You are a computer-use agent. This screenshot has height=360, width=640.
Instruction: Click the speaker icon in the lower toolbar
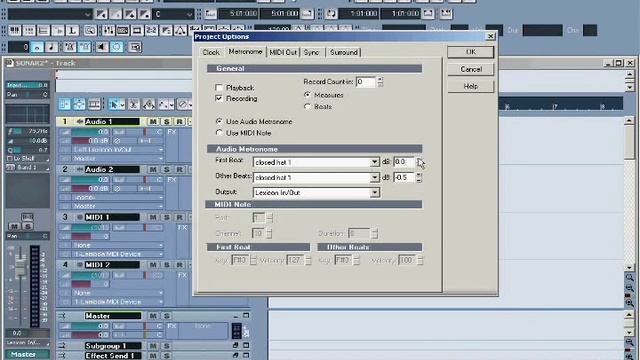[102, 47]
